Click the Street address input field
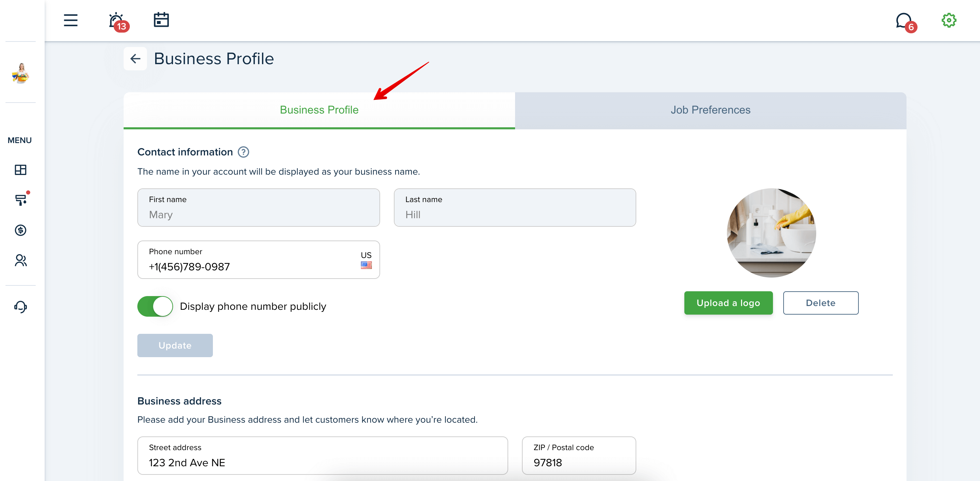Viewport: 980px width, 481px height. pos(322,456)
